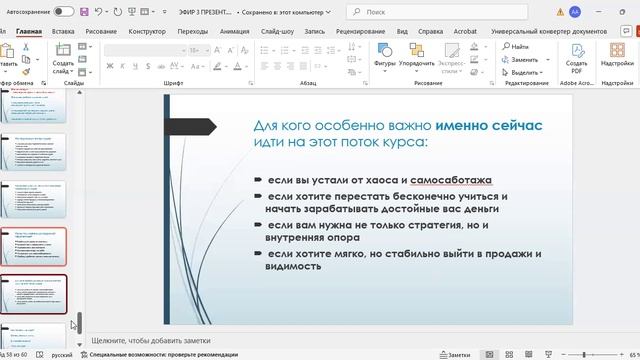
Task: Click the notes area Щелкните, чтобы добавить заметки
Action: click(x=151, y=340)
